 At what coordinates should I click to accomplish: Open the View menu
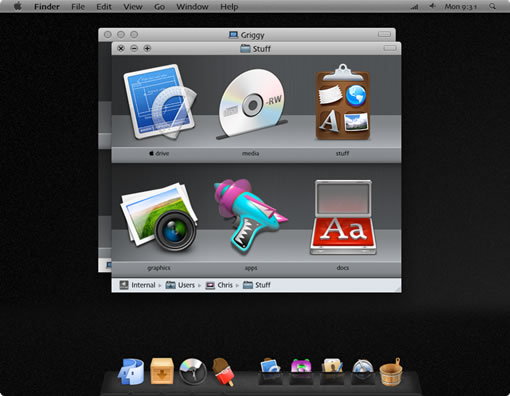point(133,7)
